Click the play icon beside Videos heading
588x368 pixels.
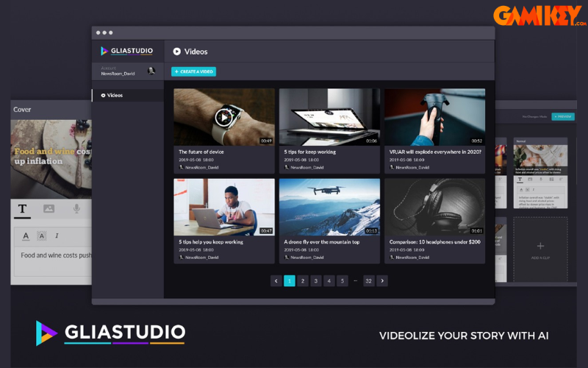coord(176,52)
